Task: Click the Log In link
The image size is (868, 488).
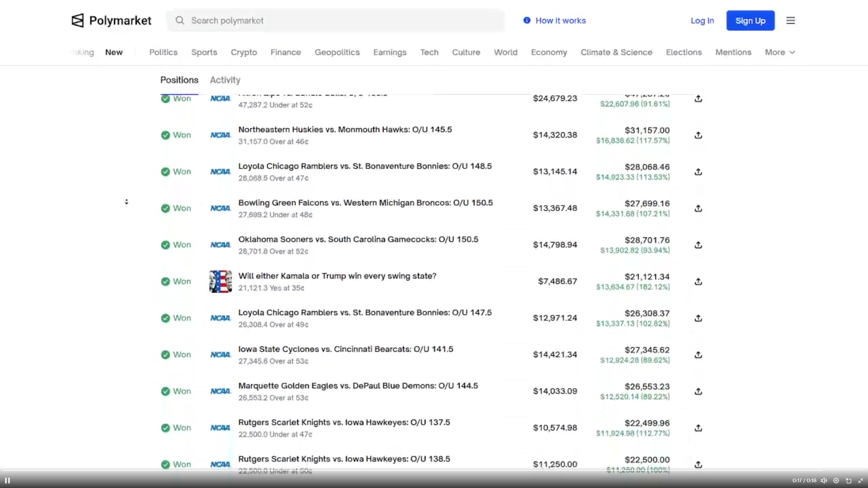Action: pos(702,20)
